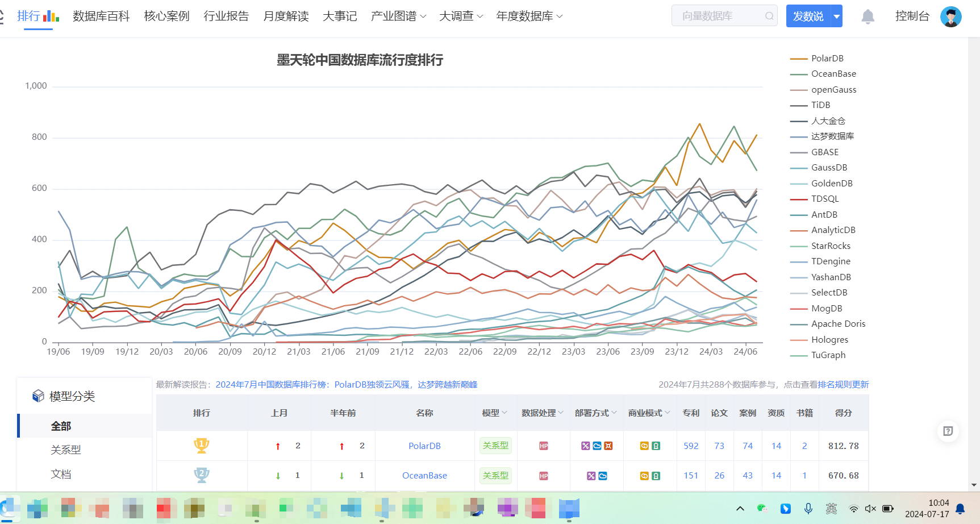Toggle the PolarDB series in the legend
980x524 pixels.
point(817,59)
